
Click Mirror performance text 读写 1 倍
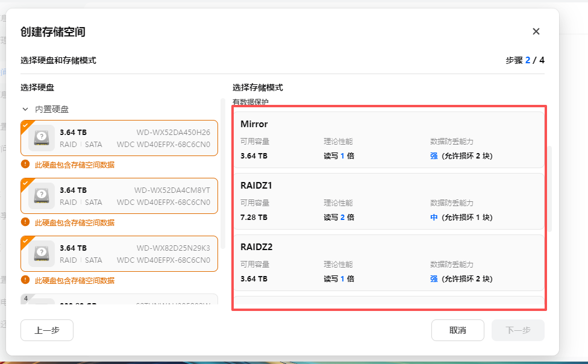(x=339, y=155)
